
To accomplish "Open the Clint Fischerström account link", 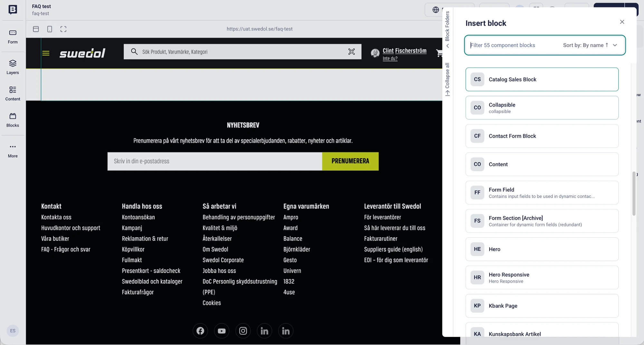I will coord(404,51).
